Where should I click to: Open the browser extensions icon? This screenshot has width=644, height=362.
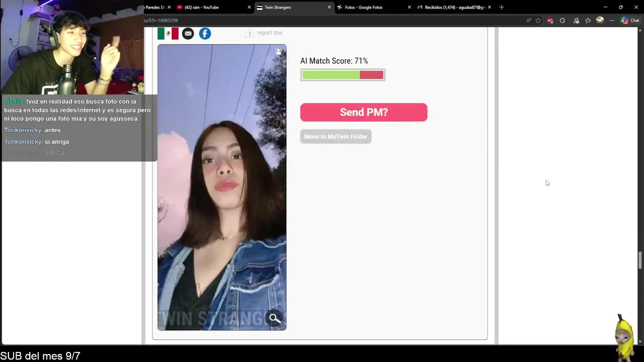click(562, 21)
